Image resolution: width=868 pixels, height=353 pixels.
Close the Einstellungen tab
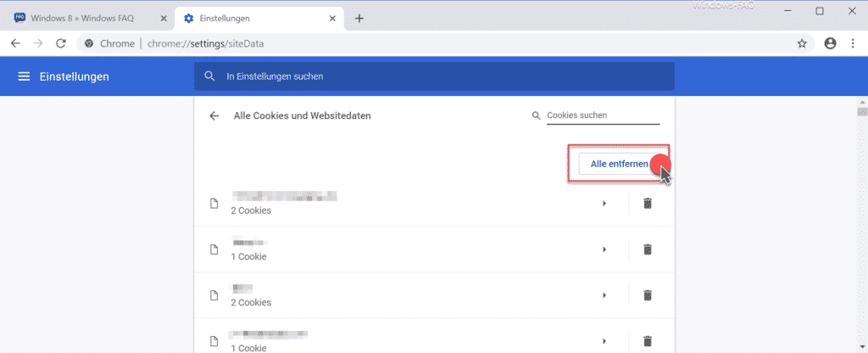(x=332, y=19)
